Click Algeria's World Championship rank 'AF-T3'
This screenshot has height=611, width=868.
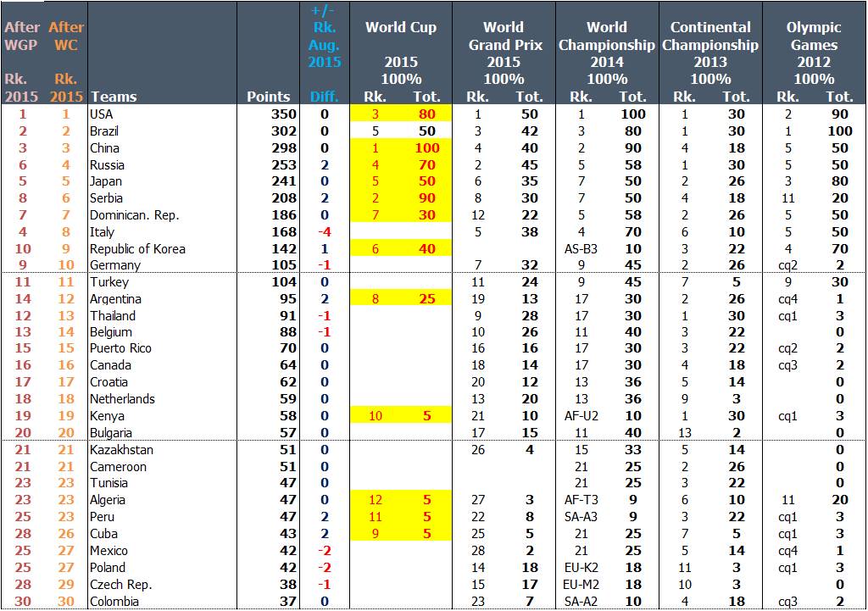[x=581, y=500]
